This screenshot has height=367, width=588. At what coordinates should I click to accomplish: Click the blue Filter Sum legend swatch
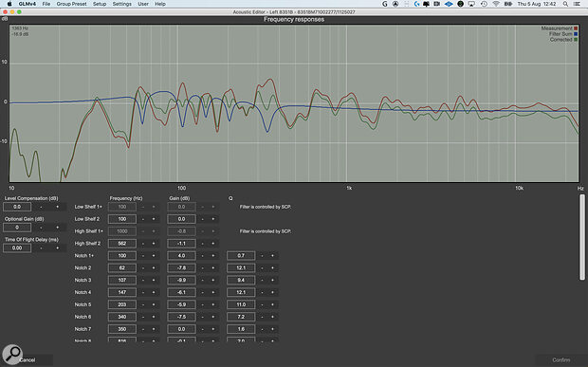(x=576, y=34)
